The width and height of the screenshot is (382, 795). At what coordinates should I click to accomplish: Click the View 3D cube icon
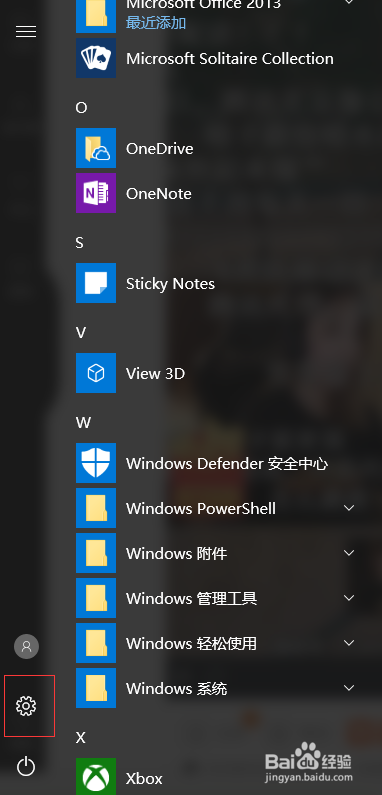[96, 373]
